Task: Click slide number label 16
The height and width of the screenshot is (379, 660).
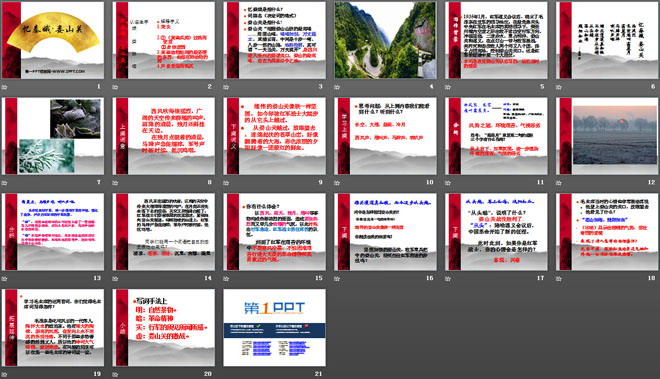Action: coord(429,278)
